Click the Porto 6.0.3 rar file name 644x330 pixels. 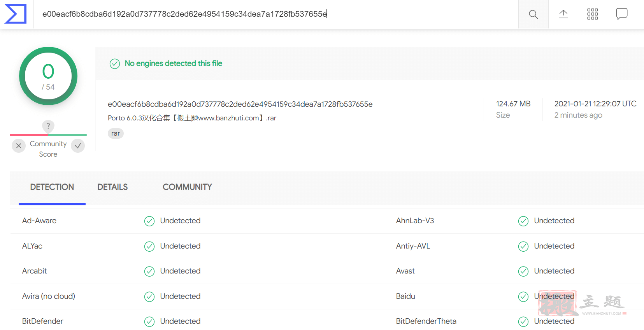point(192,118)
